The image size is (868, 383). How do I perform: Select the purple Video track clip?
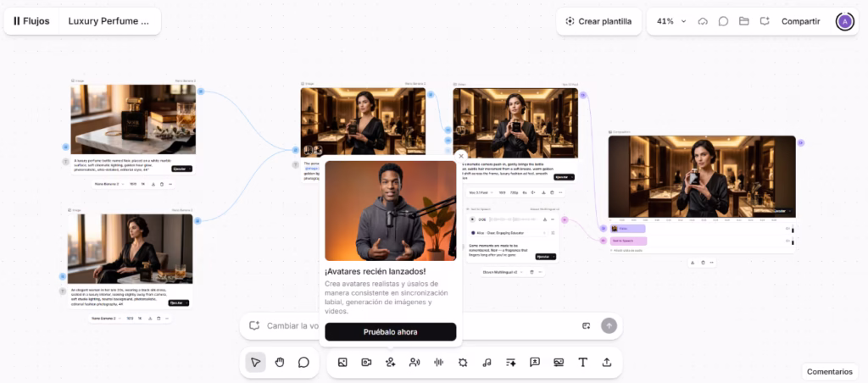(628, 229)
